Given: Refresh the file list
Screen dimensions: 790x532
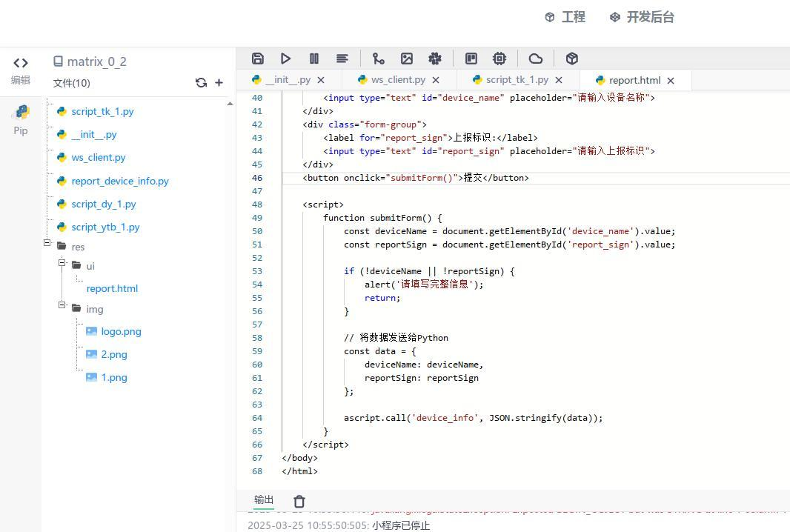Looking at the screenshot, I should (201, 83).
